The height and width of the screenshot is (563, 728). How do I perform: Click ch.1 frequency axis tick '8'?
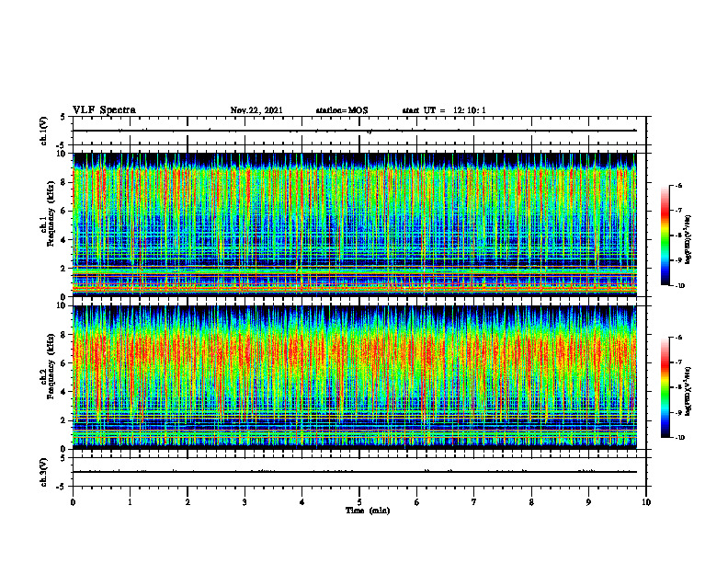click(64, 182)
